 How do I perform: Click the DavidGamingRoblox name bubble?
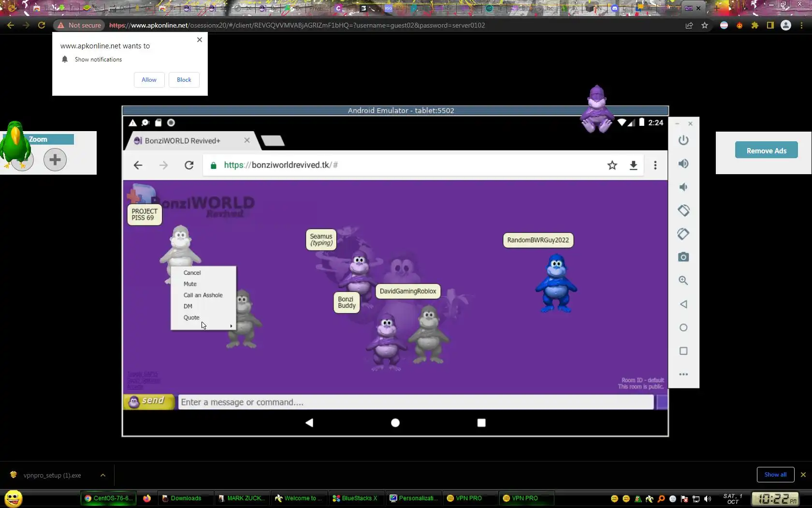pos(408,291)
